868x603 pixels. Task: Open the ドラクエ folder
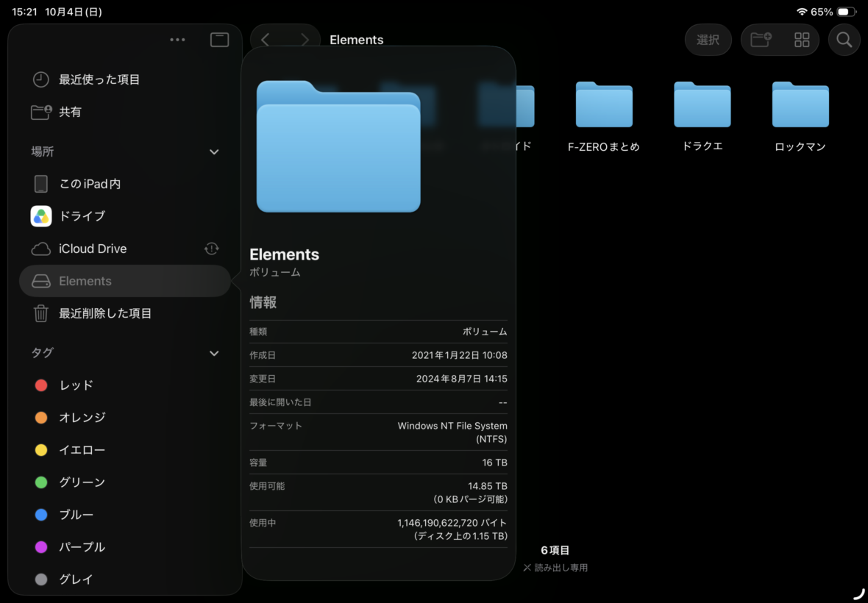click(x=702, y=117)
